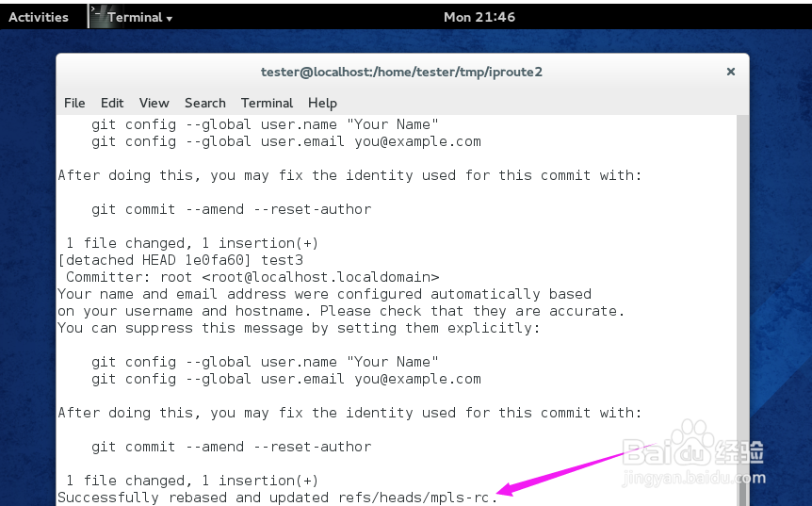
Task: Open the clock showing Mon 21:46
Action: point(479,17)
